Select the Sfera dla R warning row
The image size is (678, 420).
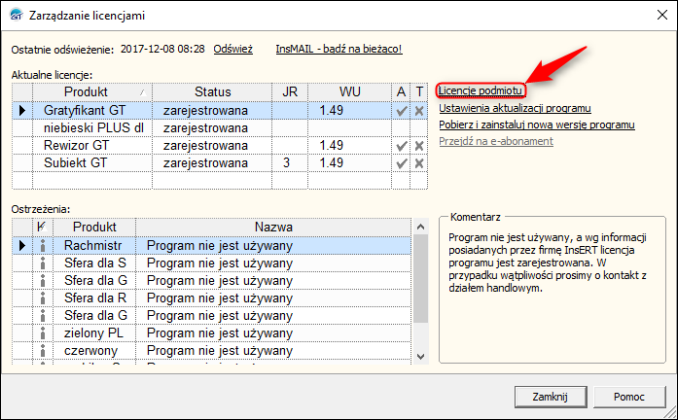(212, 298)
